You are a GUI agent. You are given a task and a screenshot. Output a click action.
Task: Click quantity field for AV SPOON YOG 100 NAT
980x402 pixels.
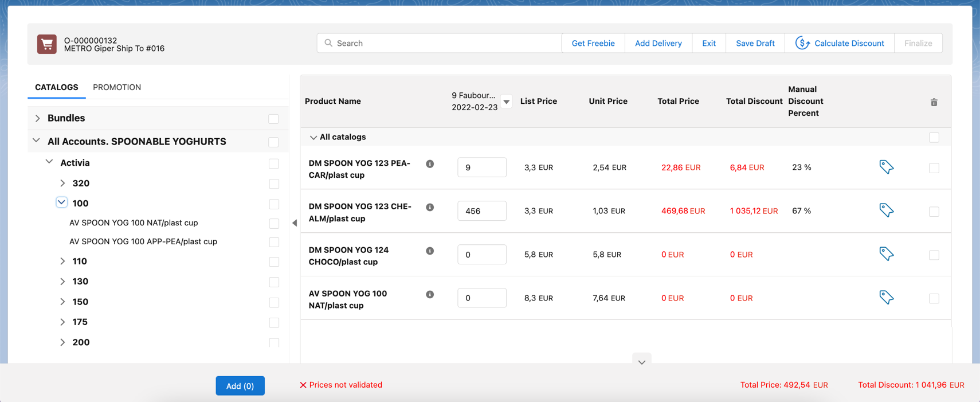(x=482, y=298)
